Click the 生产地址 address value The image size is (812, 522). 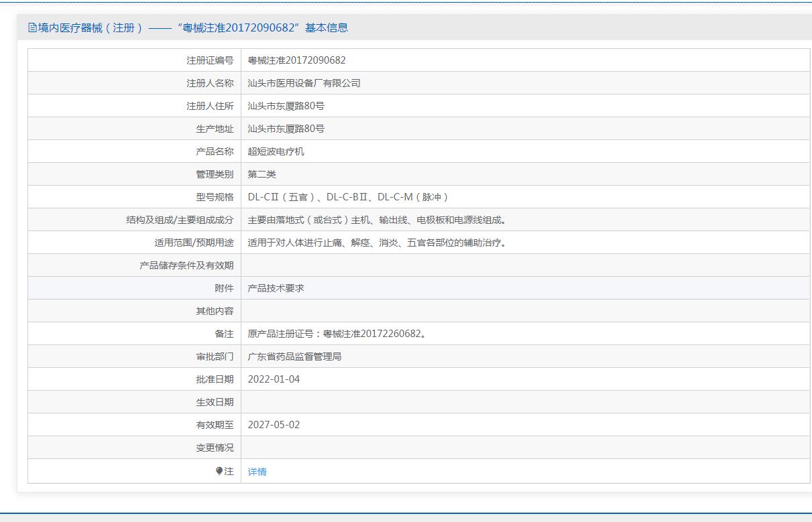pos(286,129)
